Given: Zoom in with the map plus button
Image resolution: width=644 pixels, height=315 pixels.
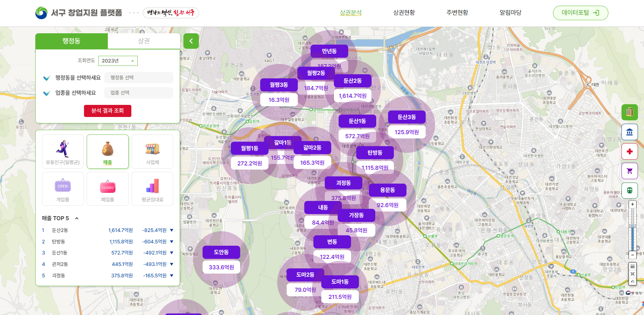Looking at the screenshot, I should (633, 204).
